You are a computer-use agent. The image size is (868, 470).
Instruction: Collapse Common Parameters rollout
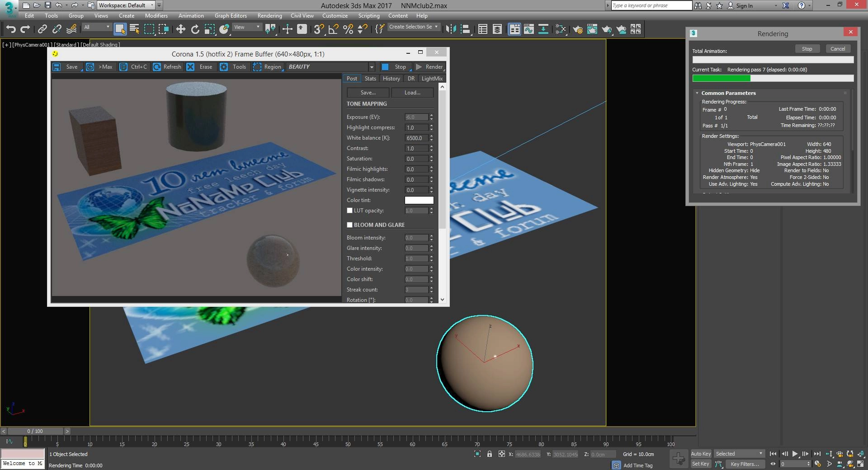[x=697, y=93]
